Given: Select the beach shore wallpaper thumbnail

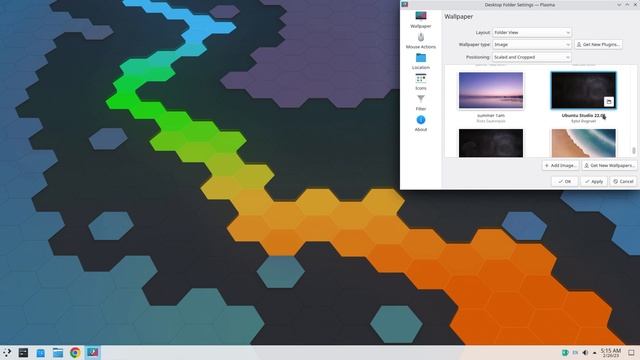Looking at the screenshot, I should (x=583, y=143).
